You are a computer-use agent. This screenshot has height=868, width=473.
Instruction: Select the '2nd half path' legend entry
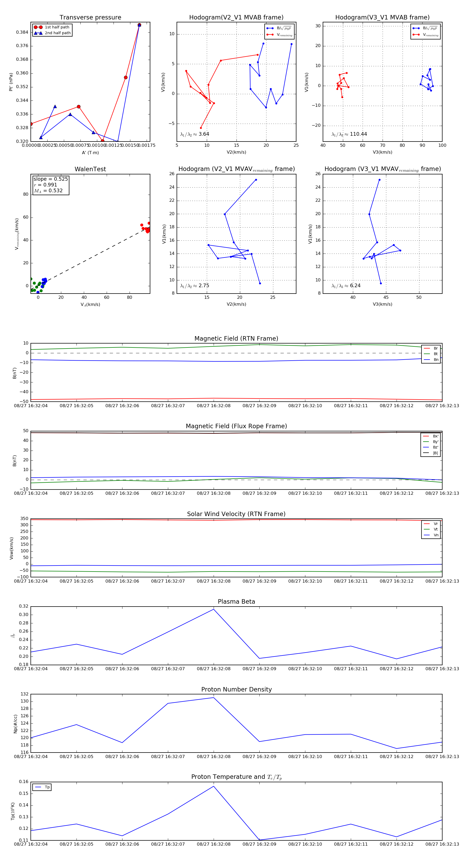tap(52, 33)
